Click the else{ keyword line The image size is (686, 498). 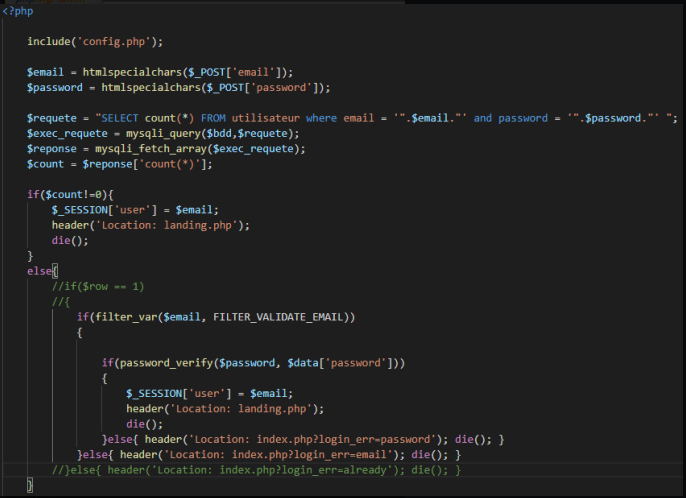tap(42, 271)
